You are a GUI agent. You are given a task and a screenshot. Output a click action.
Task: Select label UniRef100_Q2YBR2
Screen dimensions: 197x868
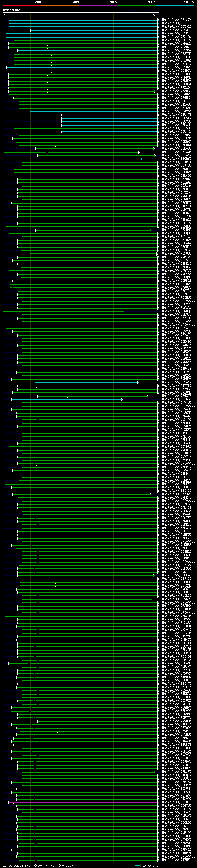[177, 446]
